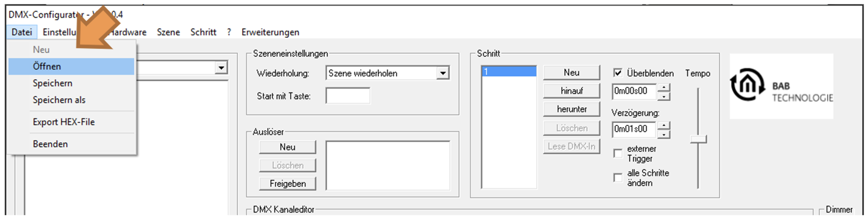Open the Erweiterungen menu

coord(270,32)
